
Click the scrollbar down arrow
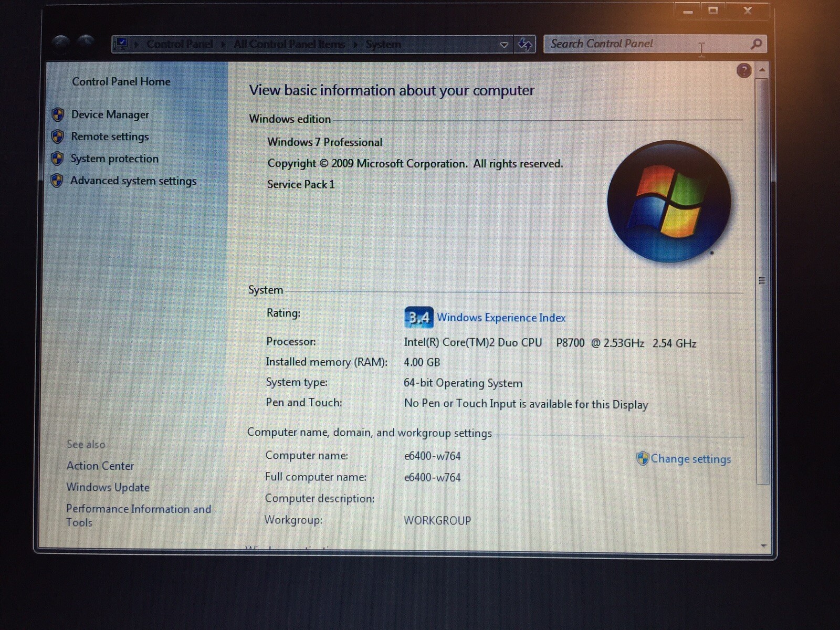tap(763, 546)
